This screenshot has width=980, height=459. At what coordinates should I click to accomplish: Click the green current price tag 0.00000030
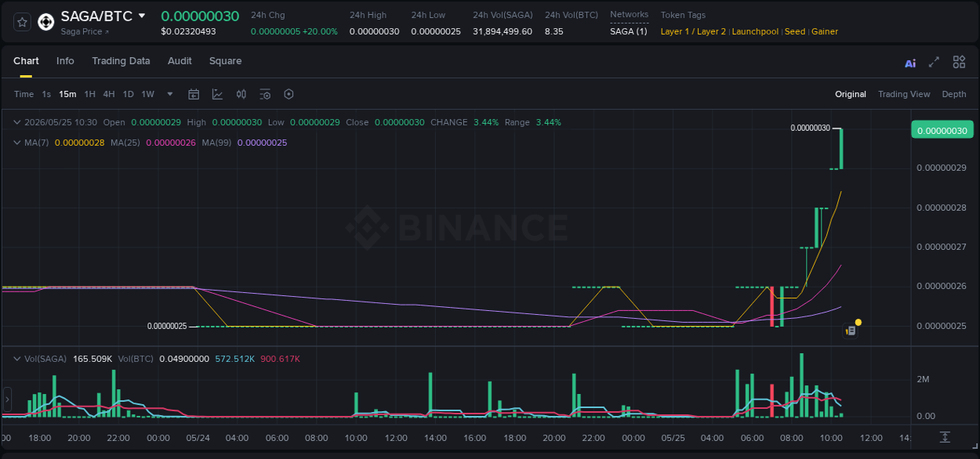pyautogui.click(x=942, y=130)
